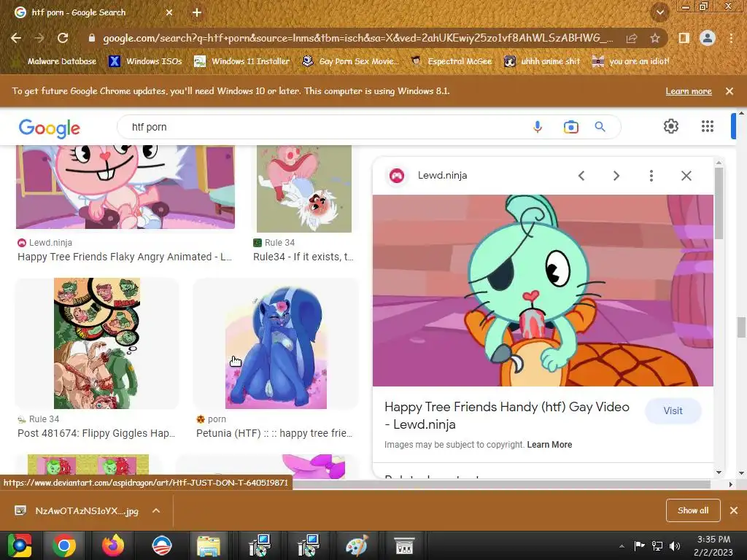Viewport: 747px width, 560px height.
Task: Open a new tab with the plus button
Action: point(197,13)
